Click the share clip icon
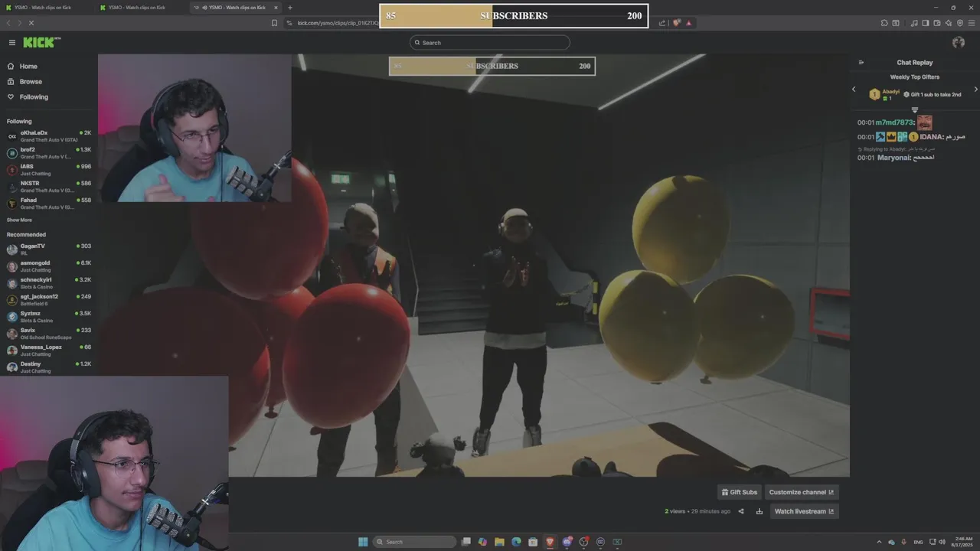Screen dimensions: 980x551 pos(741,511)
